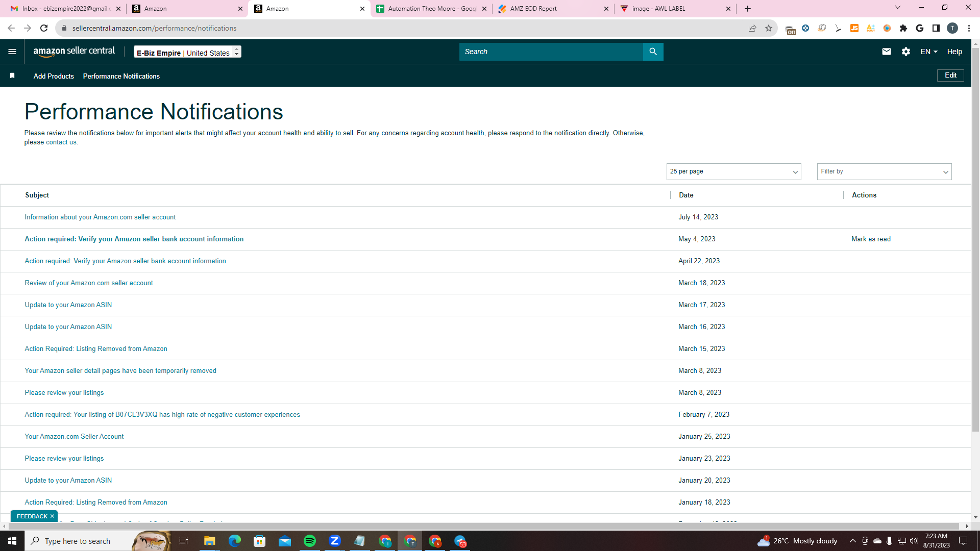Open the weather widget in taskbar
Viewport: 980px width, 551px height.
click(797, 541)
